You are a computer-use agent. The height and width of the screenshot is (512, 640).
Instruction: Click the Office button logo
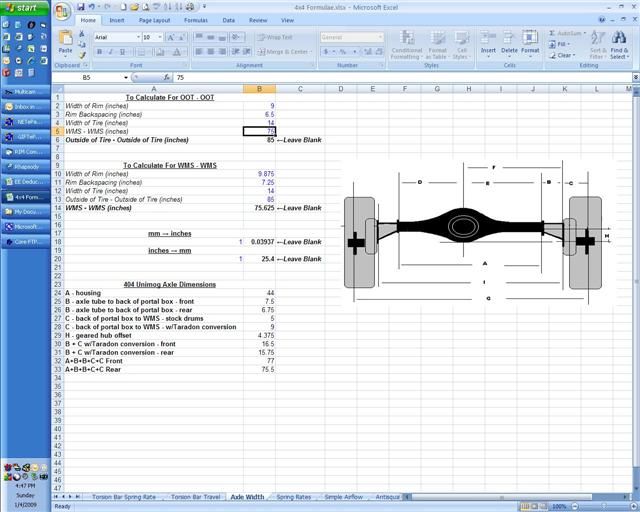(61, 11)
